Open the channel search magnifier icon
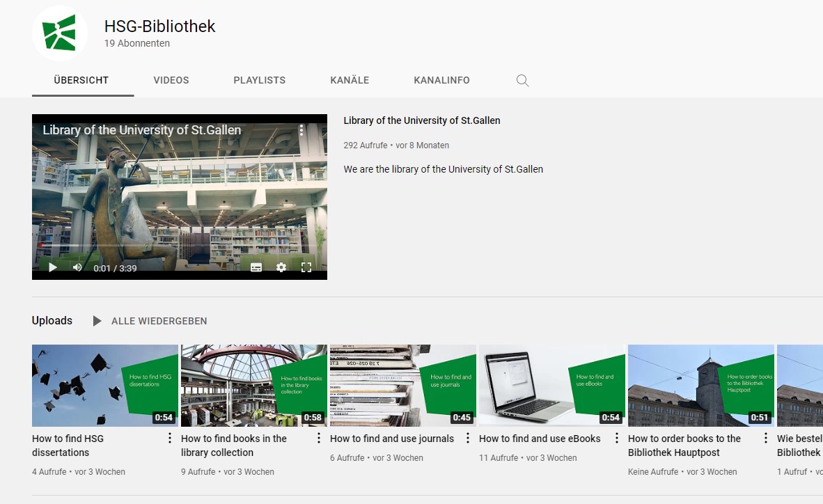This screenshot has width=823, height=504. click(522, 81)
